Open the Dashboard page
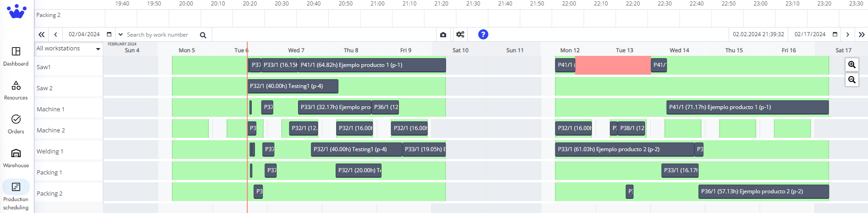The image size is (868, 213). pyautogui.click(x=16, y=56)
